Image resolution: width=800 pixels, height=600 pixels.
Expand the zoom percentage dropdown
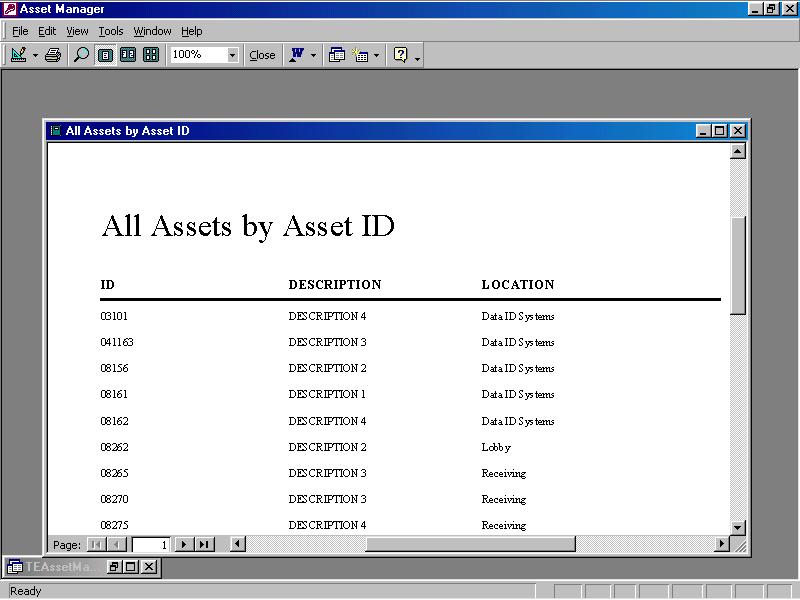tap(233, 55)
